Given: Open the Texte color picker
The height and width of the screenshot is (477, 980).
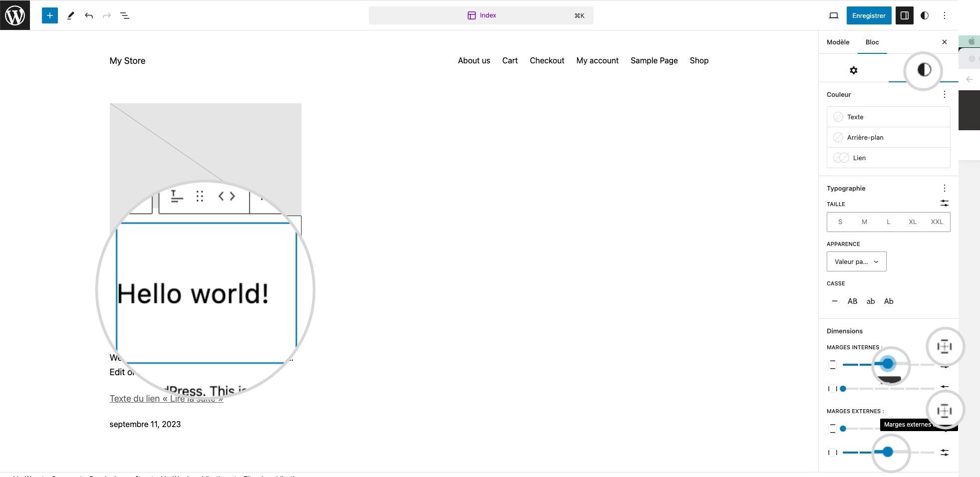Looking at the screenshot, I should [x=888, y=117].
